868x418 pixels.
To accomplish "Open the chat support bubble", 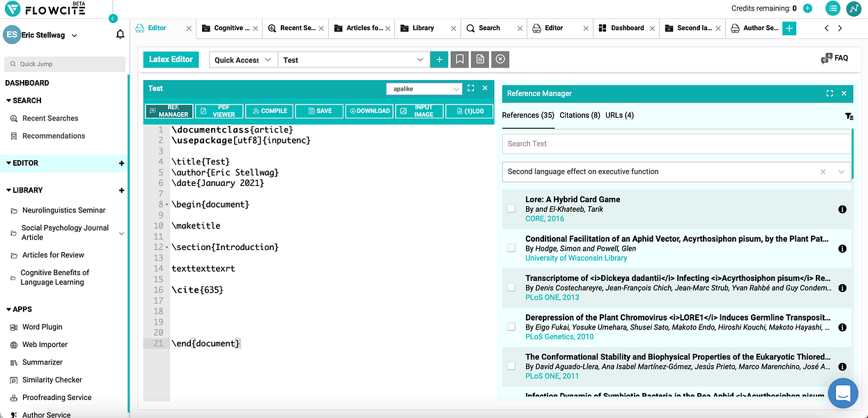I will coord(842,393).
